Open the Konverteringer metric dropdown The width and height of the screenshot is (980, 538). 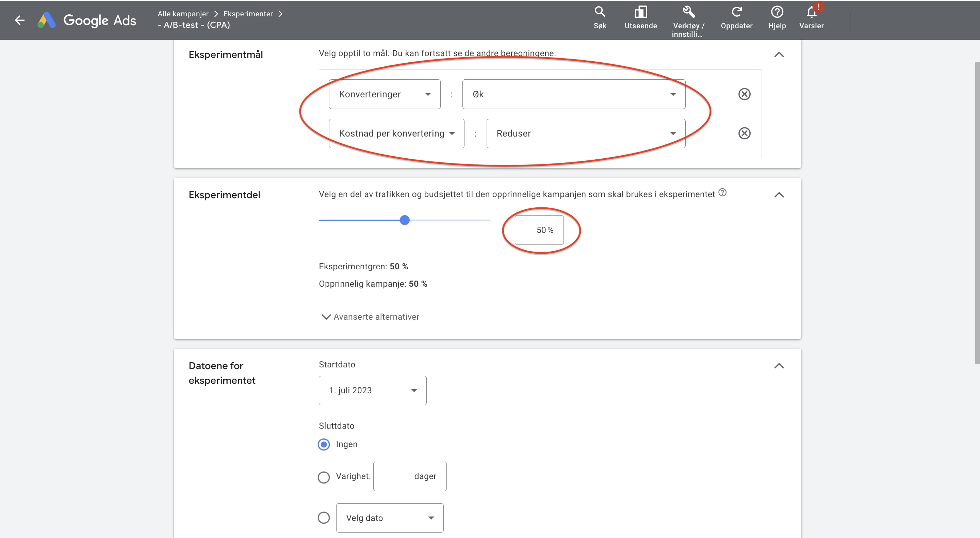point(384,94)
